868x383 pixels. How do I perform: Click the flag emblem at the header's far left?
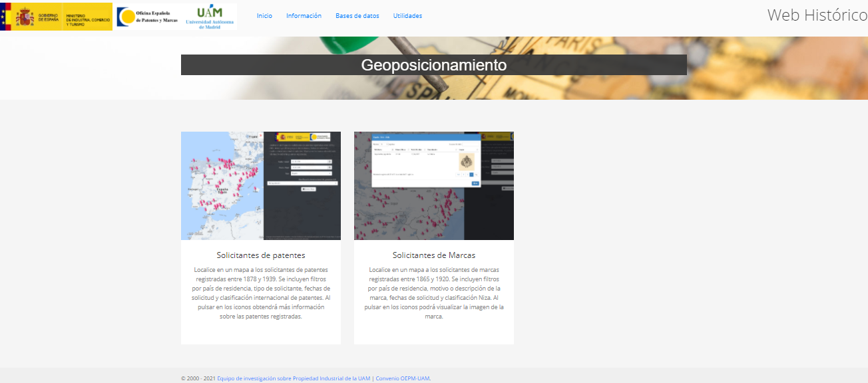[5, 17]
